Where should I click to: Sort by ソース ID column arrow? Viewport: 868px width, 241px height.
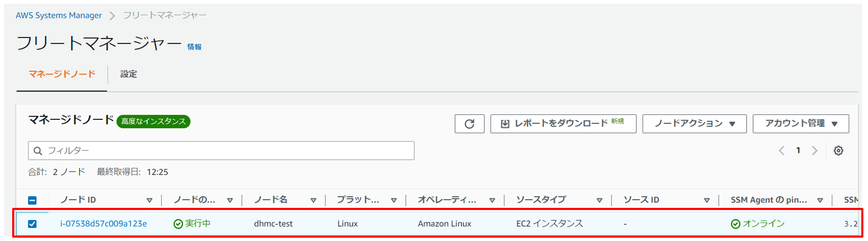click(x=707, y=200)
